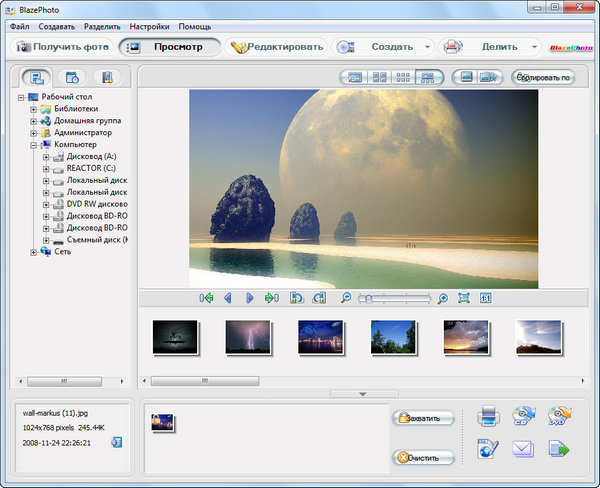Open the Создать dropdown arrow in toolbar
600x488 pixels.
point(428,46)
